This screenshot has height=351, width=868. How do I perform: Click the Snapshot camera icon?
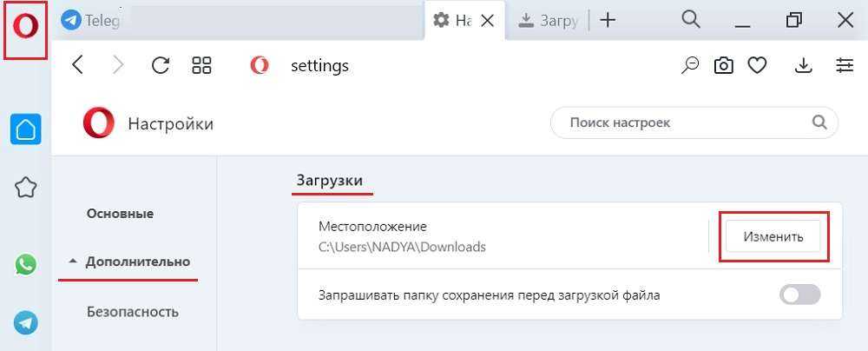(x=723, y=65)
